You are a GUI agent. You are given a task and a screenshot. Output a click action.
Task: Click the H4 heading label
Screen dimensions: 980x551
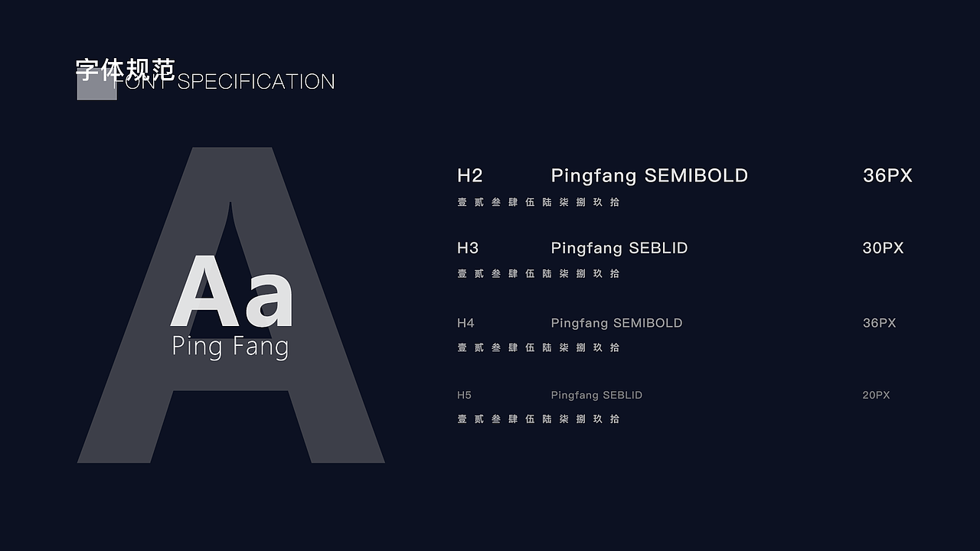(465, 323)
